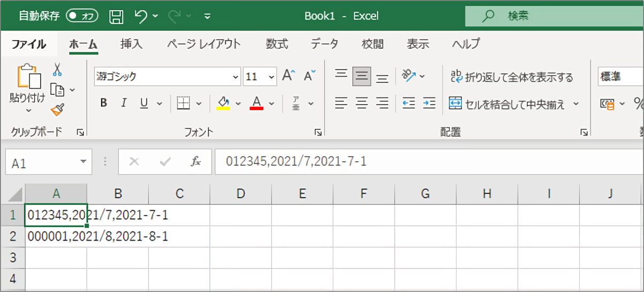Click the Align Left icon
Screen dimensions: 644x292
(x=341, y=103)
